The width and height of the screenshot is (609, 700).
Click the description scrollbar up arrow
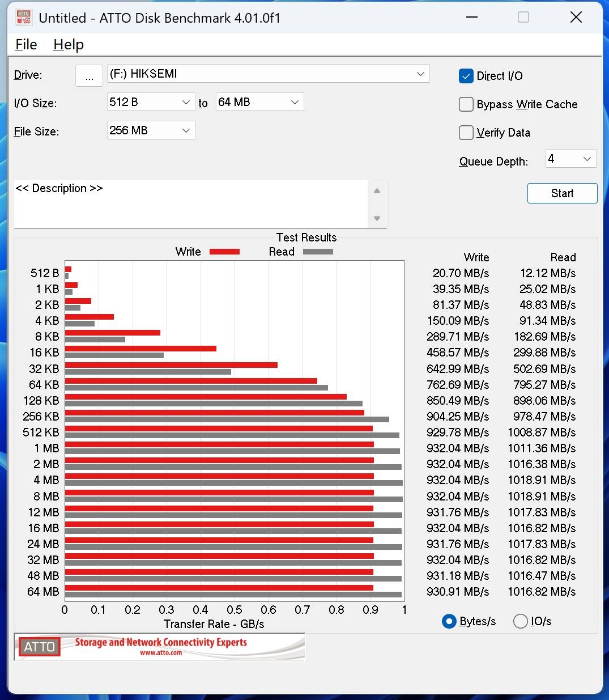(377, 191)
